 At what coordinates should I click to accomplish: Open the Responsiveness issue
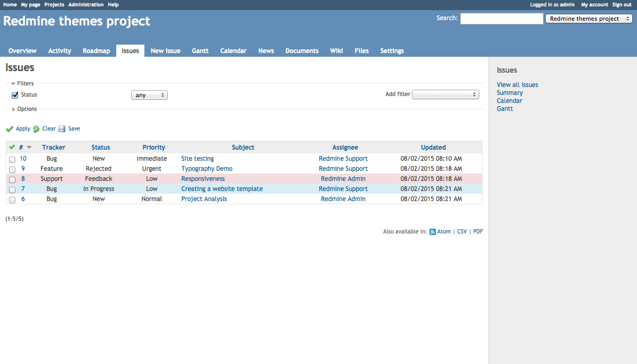203,179
